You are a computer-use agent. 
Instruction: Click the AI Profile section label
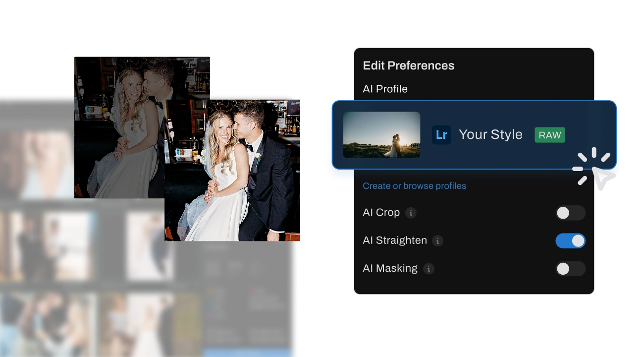[385, 89]
